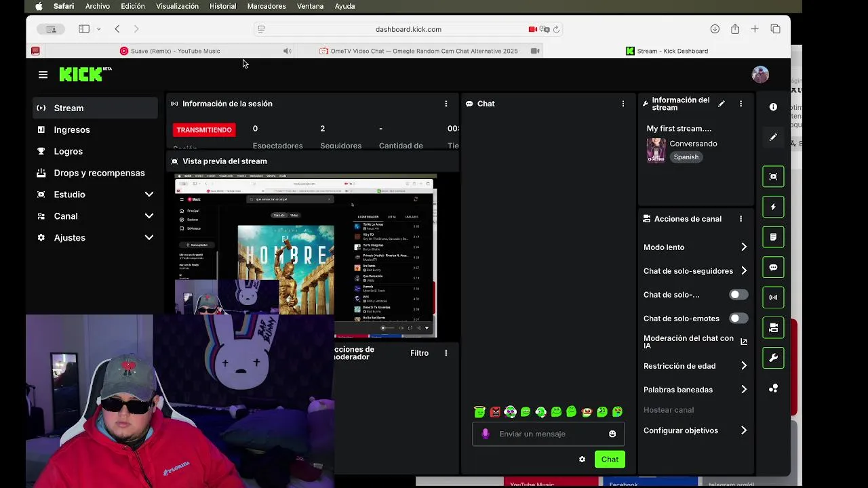Click the lightning bolt widget icon
Viewport: 868px width, 488px height.
coord(773,207)
